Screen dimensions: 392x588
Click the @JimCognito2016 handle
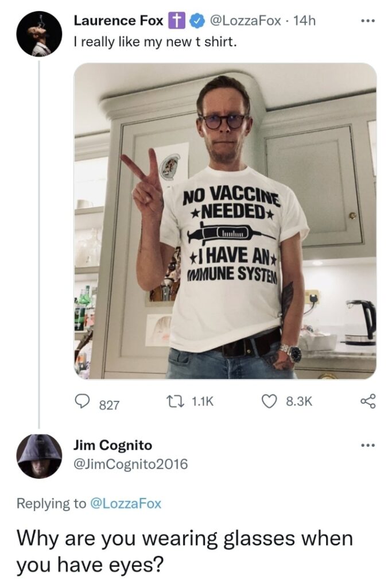130,464
